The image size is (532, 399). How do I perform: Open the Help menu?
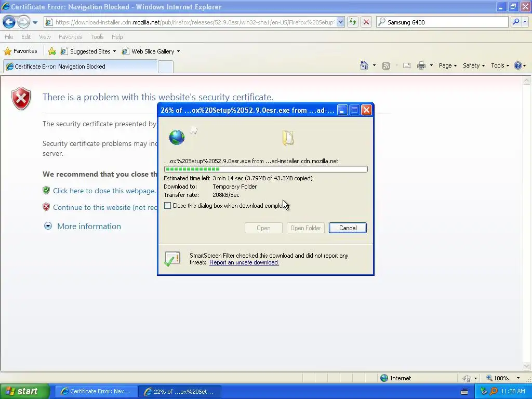(117, 37)
